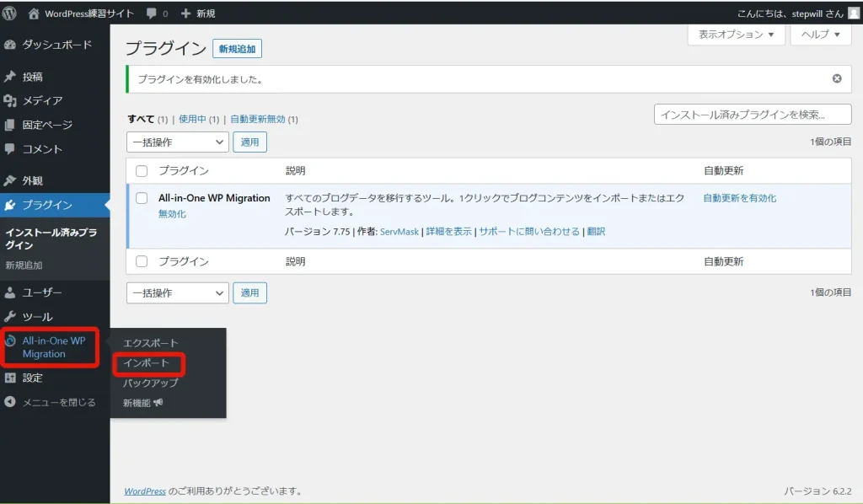Screen dimensions: 863x504
Task: Select バックアップ from the flyout menu
Action: pos(151,383)
